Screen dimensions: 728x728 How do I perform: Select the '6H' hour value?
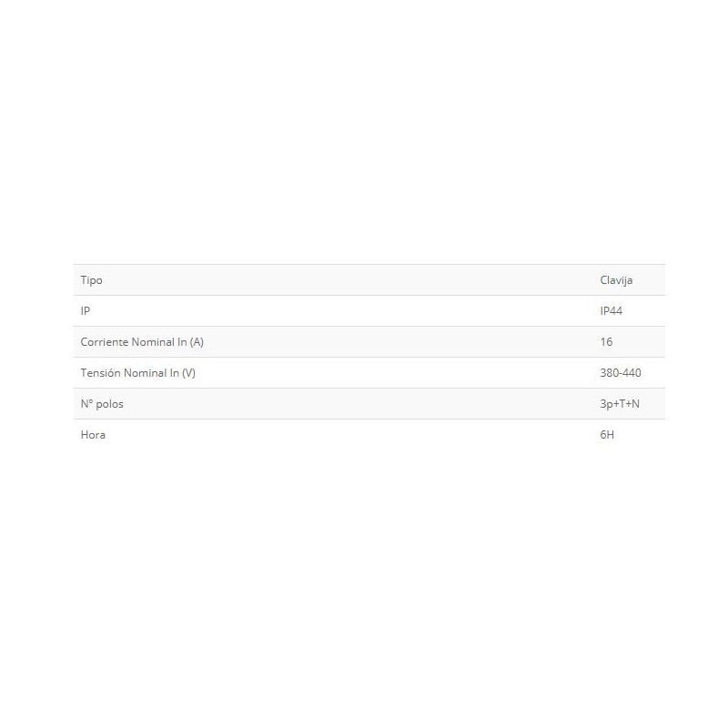(607, 435)
